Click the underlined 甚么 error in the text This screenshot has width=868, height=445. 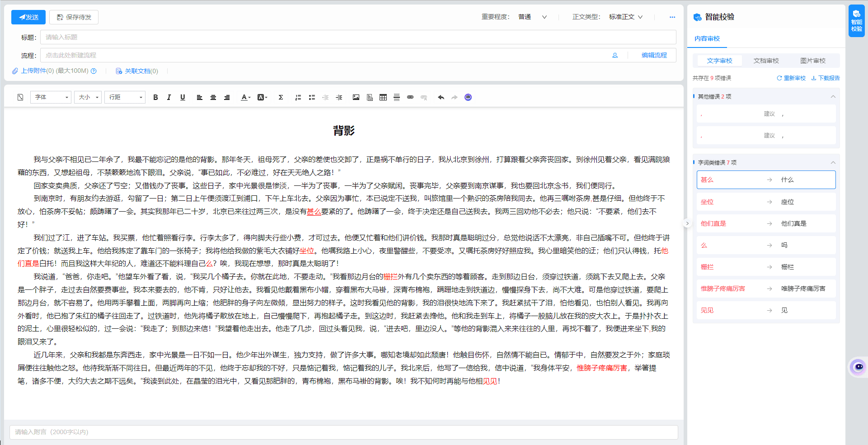tap(314, 212)
